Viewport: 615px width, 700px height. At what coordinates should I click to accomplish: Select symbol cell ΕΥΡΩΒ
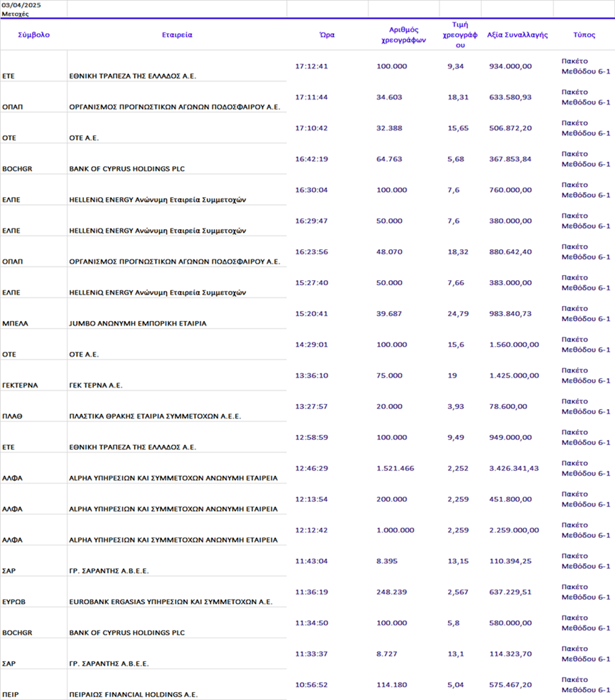pyautogui.click(x=14, y=602)
